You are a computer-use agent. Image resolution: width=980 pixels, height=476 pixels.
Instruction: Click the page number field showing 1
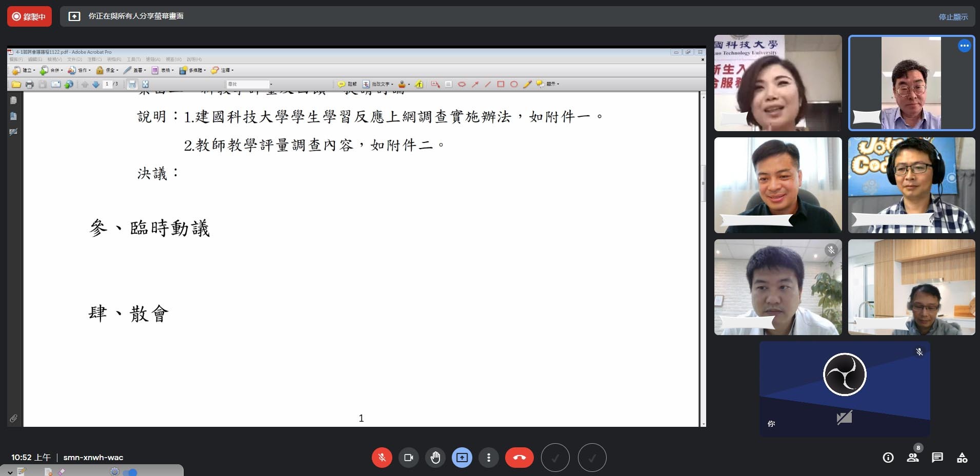107,84
